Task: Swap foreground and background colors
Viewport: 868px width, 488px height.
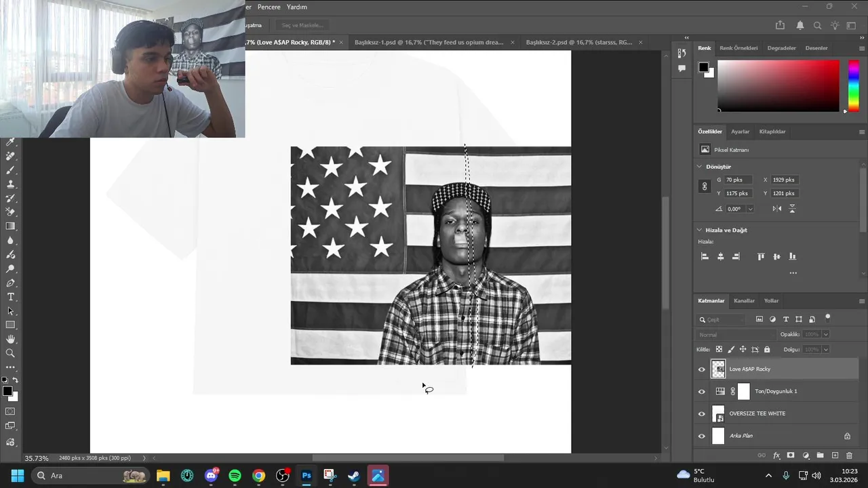Action: pyautogui.click(x=15, y=380)
